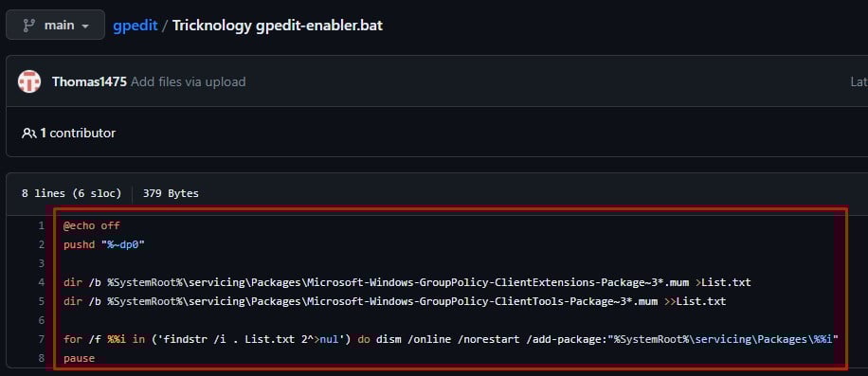868x376 pixels.
Task: Select line number 7
Action: [41, 339]
